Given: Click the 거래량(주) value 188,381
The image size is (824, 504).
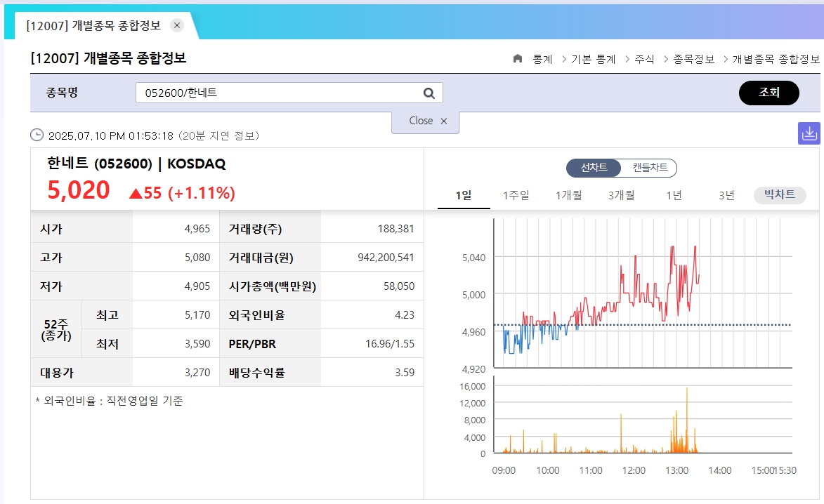Looking at the screenshot, I should click(395, 229).
